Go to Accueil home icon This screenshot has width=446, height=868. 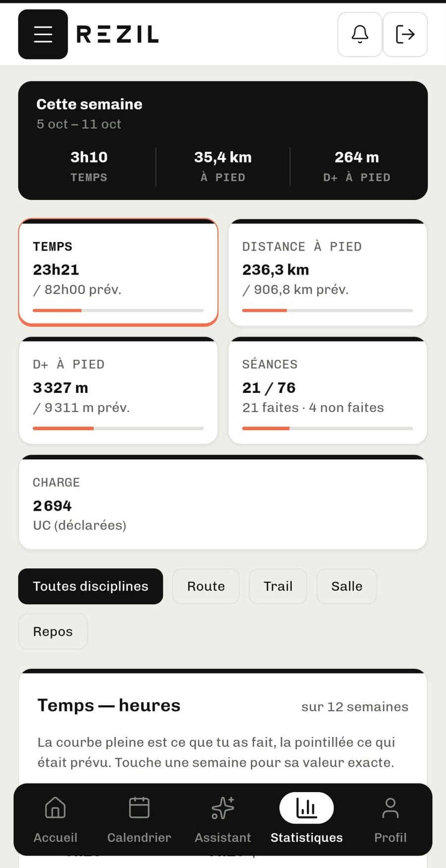click(x=56, y=808)
